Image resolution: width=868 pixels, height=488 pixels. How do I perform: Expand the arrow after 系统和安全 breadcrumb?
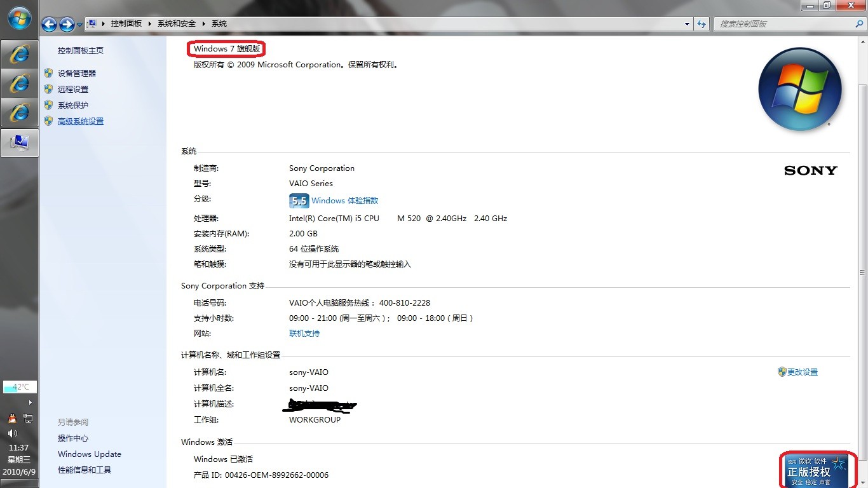[205, 24]
